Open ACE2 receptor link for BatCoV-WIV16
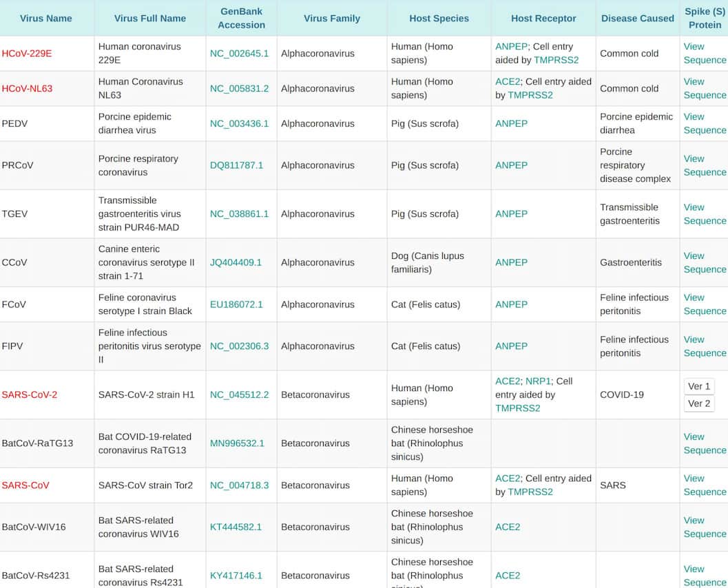 click(x=508, y=527)
